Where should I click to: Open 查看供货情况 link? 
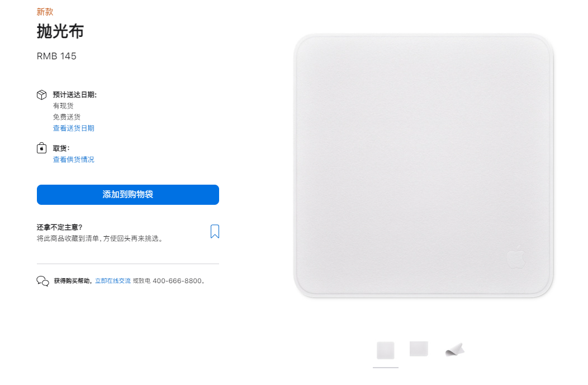coord(74,159)
